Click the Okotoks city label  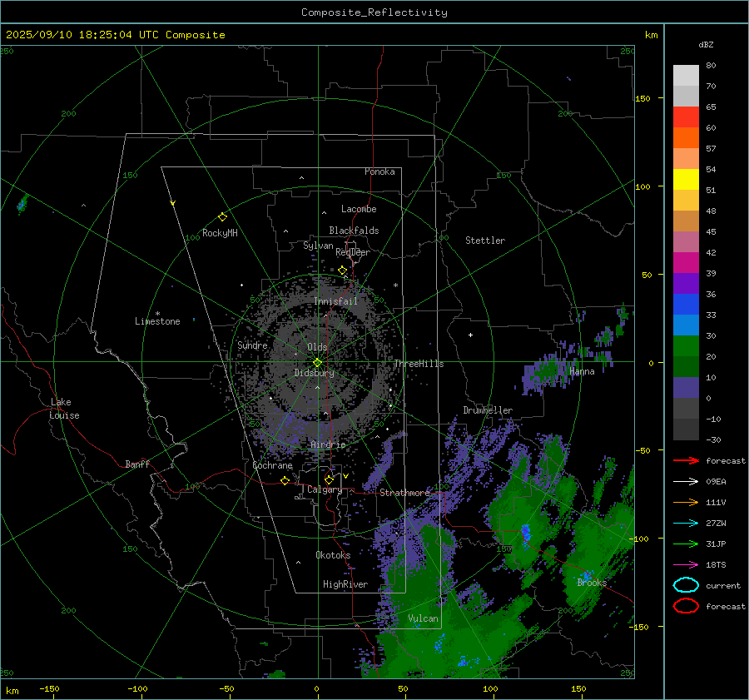(333, 555)
